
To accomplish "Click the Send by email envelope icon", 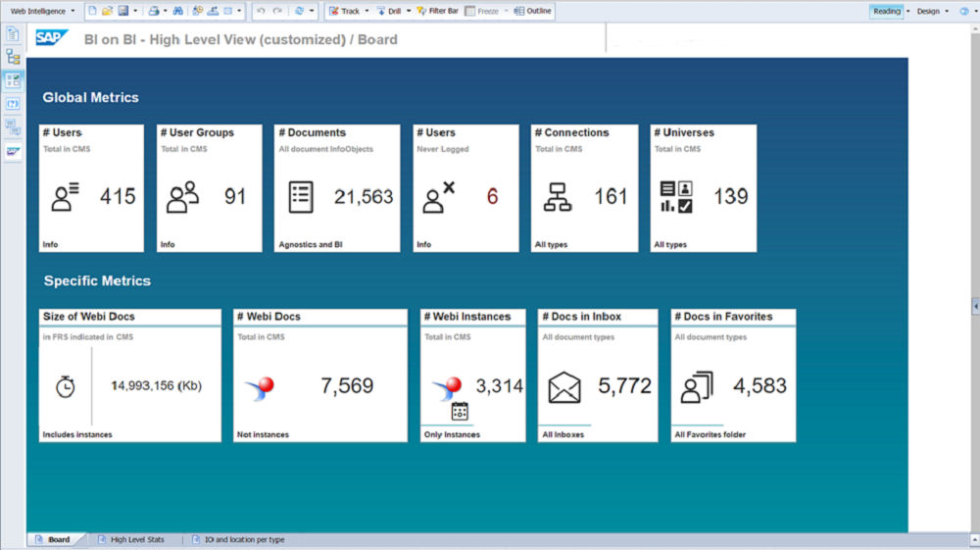I will (228, 11).
